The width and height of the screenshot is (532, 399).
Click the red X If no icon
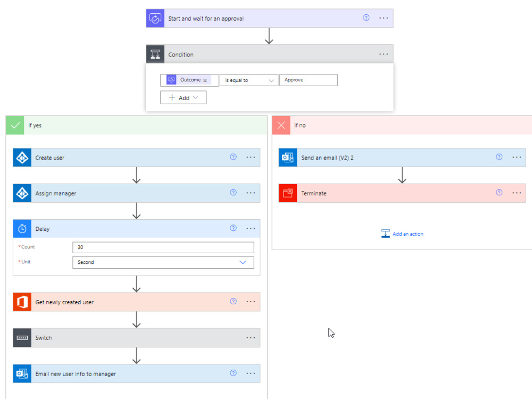(281, 125)
